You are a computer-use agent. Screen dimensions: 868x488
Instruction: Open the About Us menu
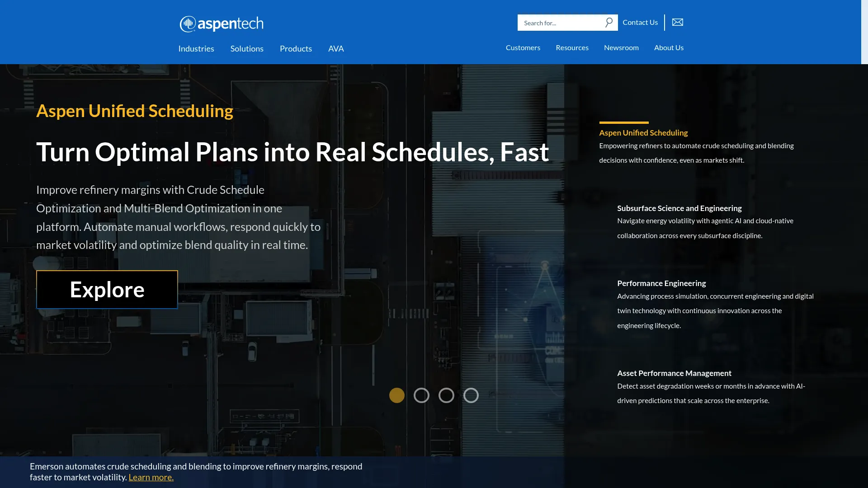(669, 47)
